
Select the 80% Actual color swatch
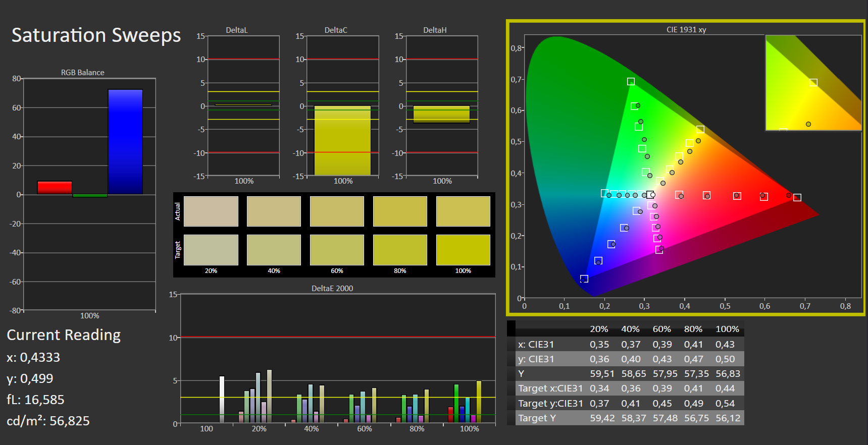(x=400, y=211)
